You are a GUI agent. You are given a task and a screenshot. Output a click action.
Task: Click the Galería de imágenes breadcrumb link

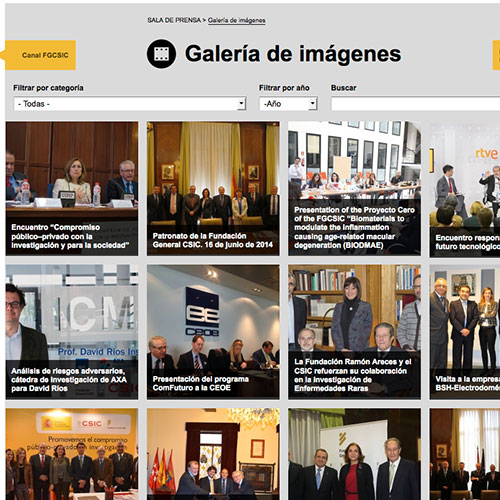237,20
